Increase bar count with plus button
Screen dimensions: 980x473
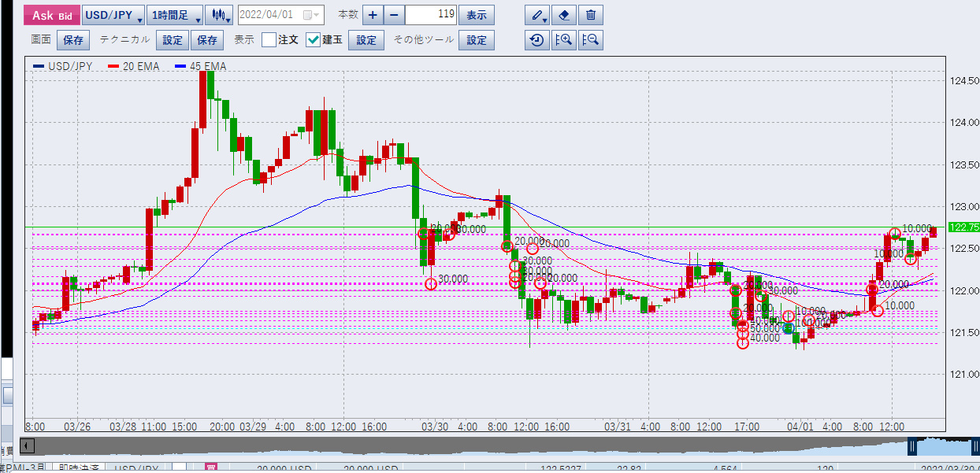(x=372, y=15)
